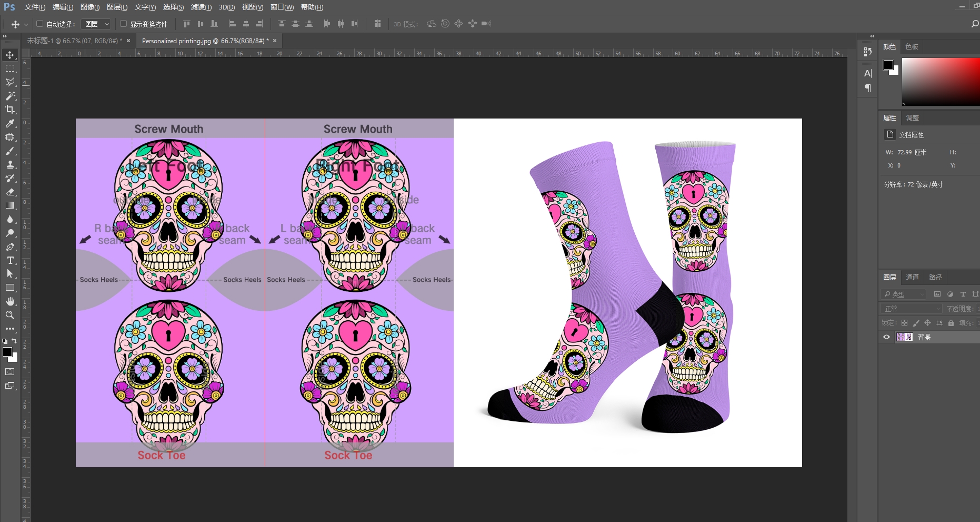Open the 窗口 menu
The height and width of the screenshot is (522, 980).
coord(282,7)
